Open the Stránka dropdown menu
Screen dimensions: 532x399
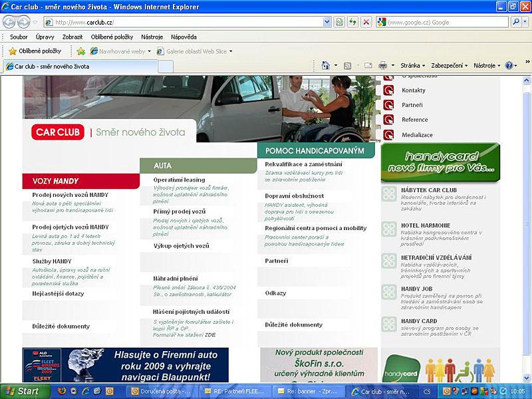(x=413, y=65)
